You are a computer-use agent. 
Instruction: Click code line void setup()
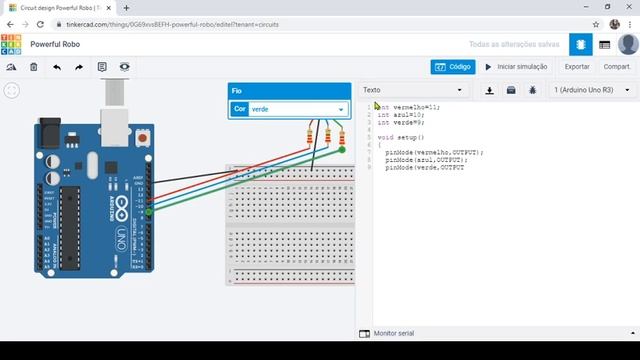[x=401, y=138]
